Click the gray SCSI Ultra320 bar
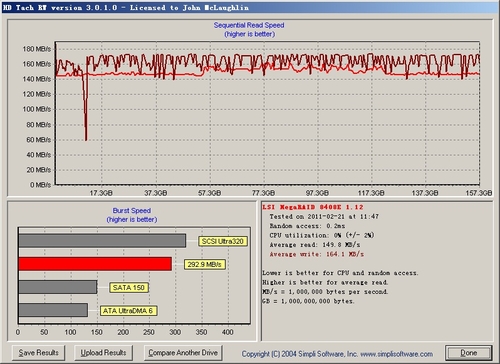Screen dimensions: 500x364 pyautogui.click(x=102, y=241)
